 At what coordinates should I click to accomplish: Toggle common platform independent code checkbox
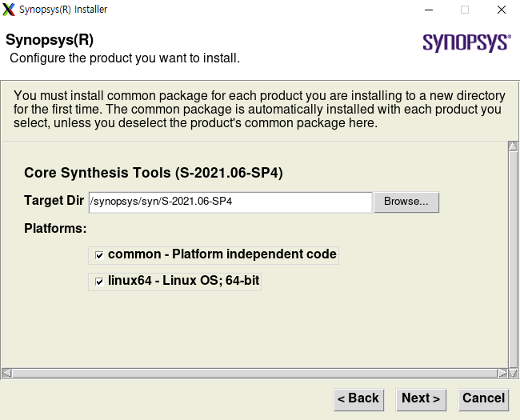pyautogui.click(x=99, y=255)
